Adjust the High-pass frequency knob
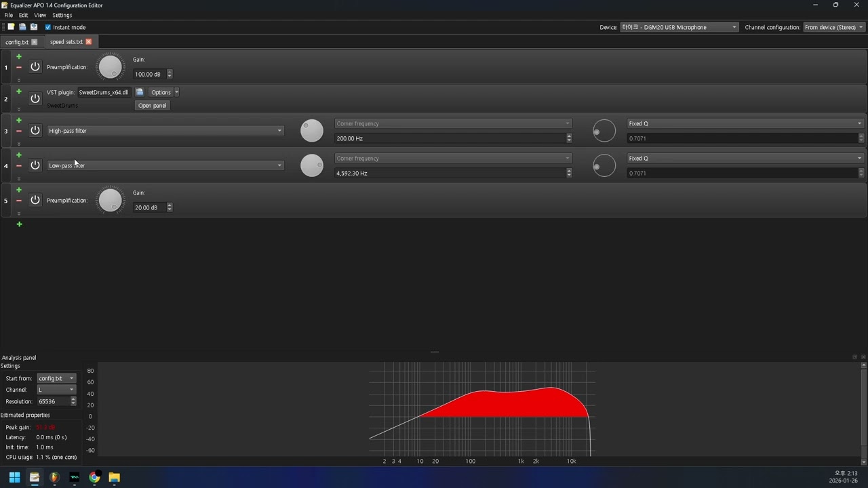The image size is (868, 488). (312, 131)
